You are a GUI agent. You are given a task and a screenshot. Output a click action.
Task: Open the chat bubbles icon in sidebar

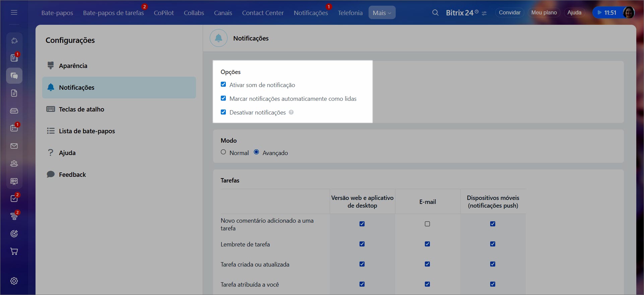pyautogui.click(x=14, y=76)
